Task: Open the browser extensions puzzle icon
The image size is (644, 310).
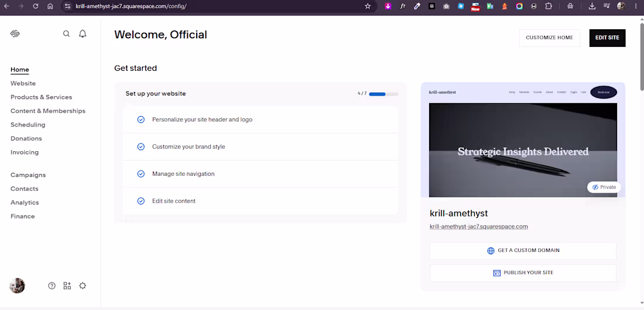Action: 549,6
